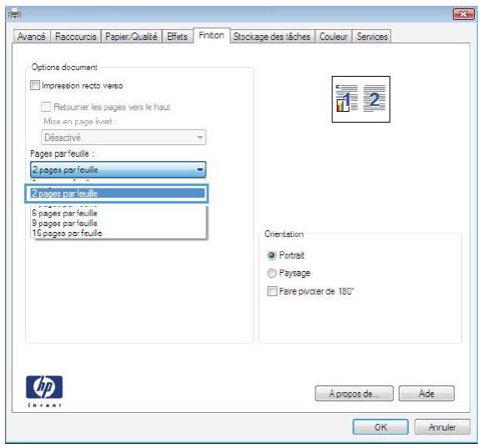The height and width of the screenshot is (448, 478).
Task: Open the Avancé tab
Action: (x=32, y=37)
